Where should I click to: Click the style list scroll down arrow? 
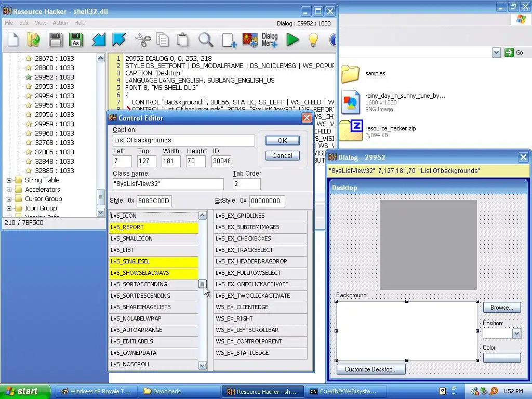pos(203,365)
